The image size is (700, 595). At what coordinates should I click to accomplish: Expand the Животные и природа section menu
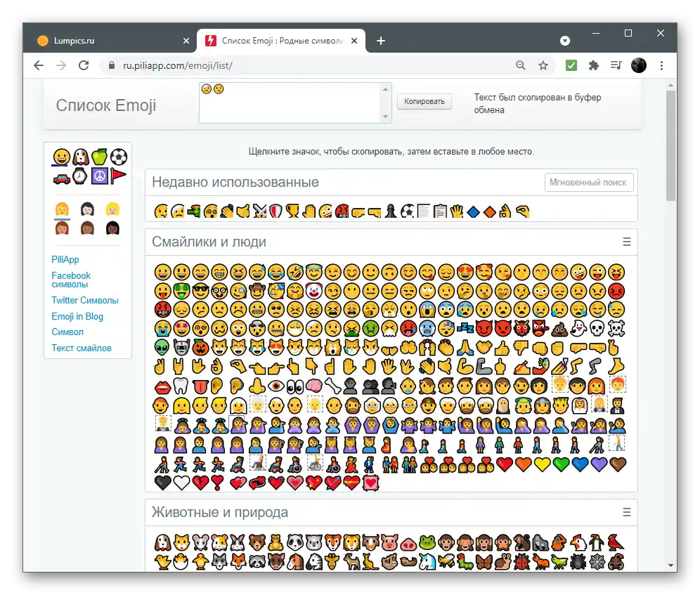pos(627,512)
